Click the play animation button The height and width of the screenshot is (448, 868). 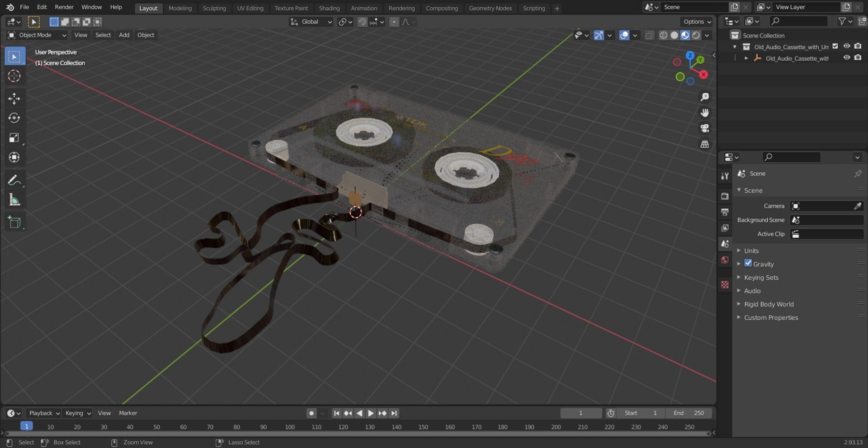pyautogui.click(x=371, y=413)
